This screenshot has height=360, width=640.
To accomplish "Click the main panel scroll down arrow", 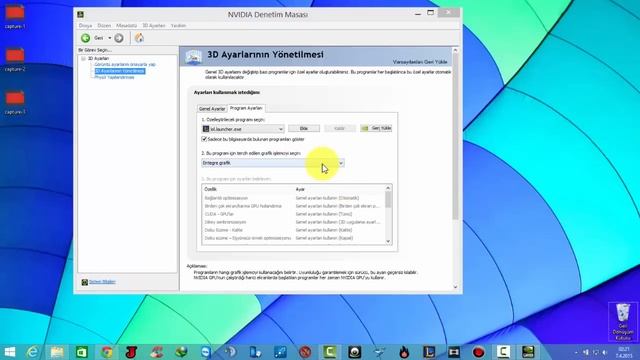I will coord(456,287).
